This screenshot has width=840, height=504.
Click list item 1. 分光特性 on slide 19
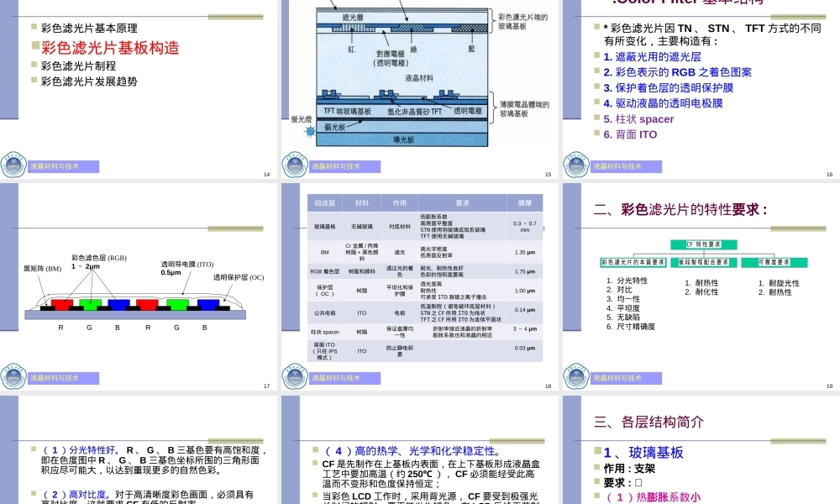tap(627, 281)
